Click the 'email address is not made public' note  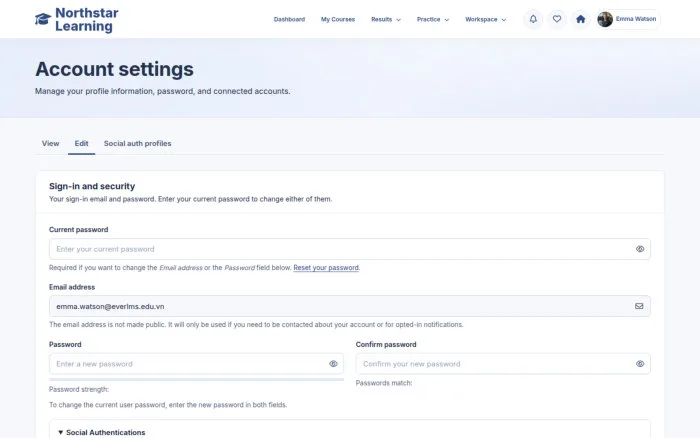click(256, 325)
